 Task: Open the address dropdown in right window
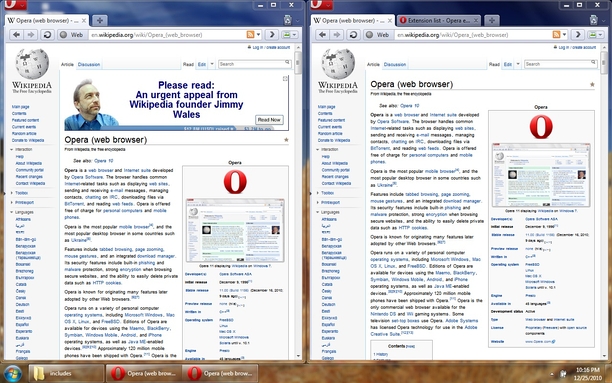(564, 35)
